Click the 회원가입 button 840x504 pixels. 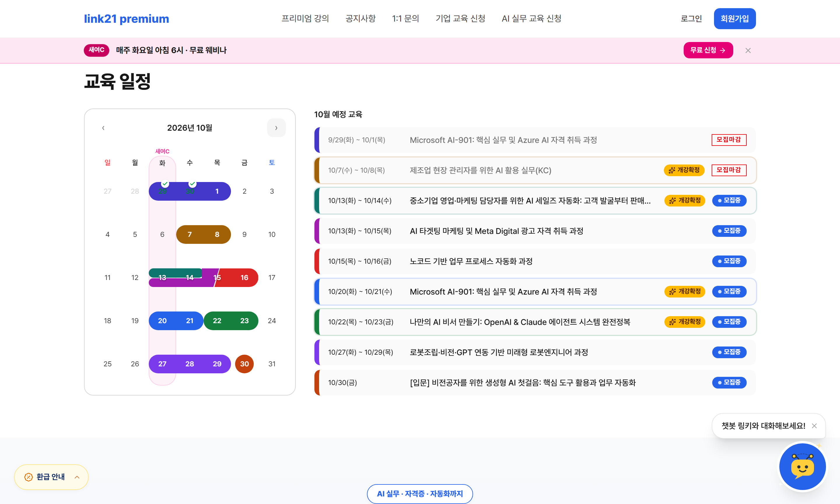coord(735,19)
